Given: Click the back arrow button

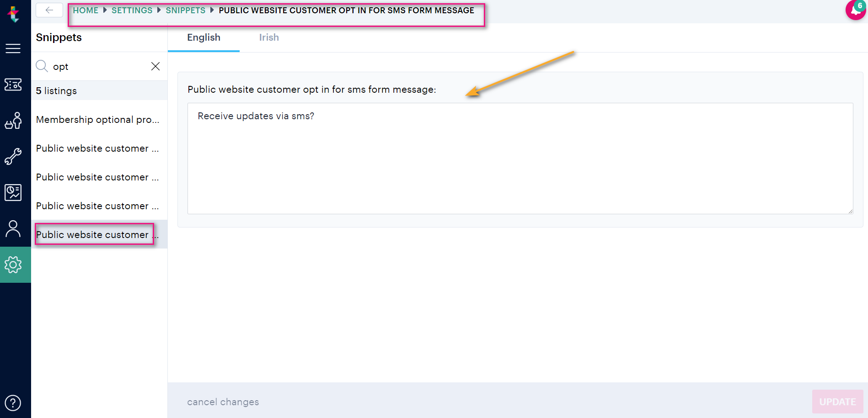Looking at the screenshot, I should pos(49,10).
